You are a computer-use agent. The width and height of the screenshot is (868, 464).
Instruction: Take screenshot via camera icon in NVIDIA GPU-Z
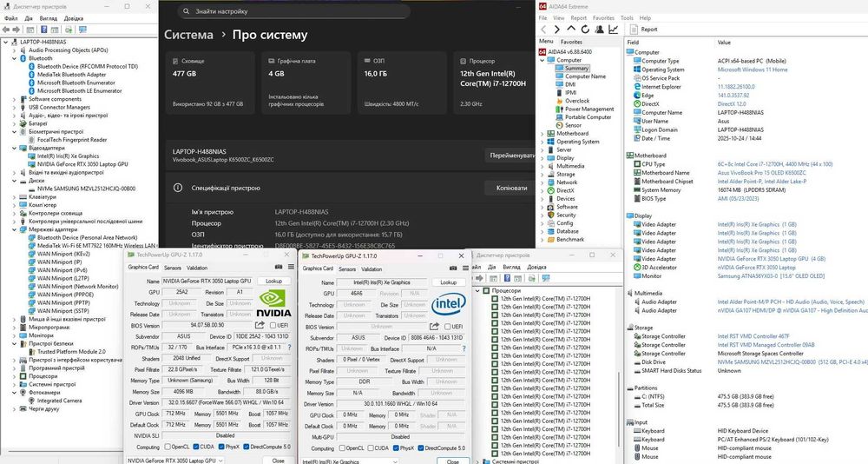pos(279,268)
